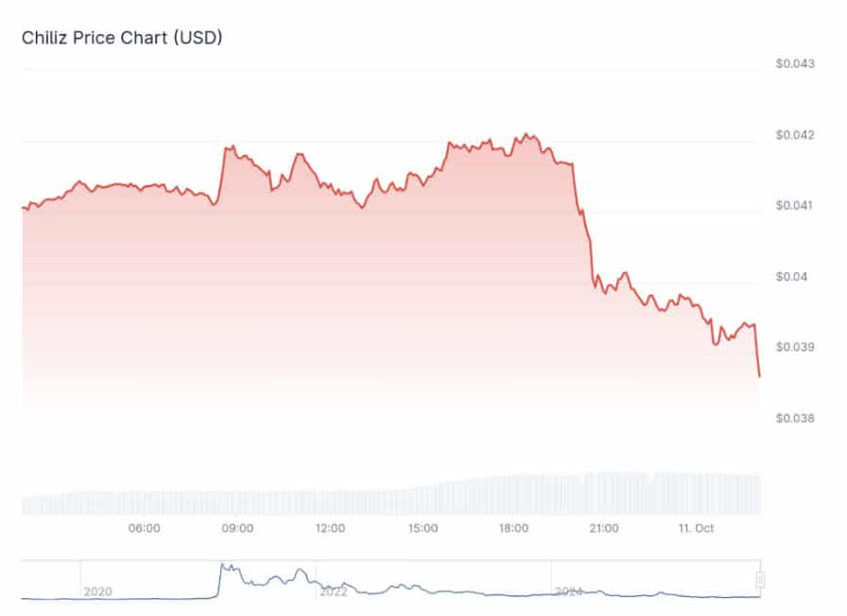Click the $0.043 price axis label
The width and height of the screenshot is (847, 616).
click(794, 64)
